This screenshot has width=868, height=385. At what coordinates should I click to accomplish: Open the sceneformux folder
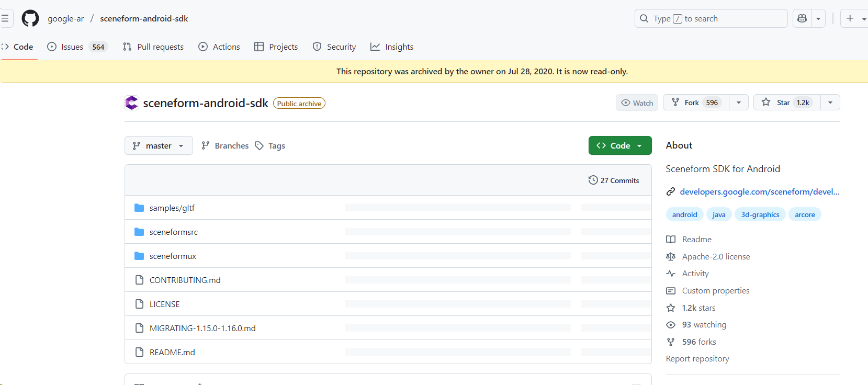pyautogui.click(x=173, y=256)
